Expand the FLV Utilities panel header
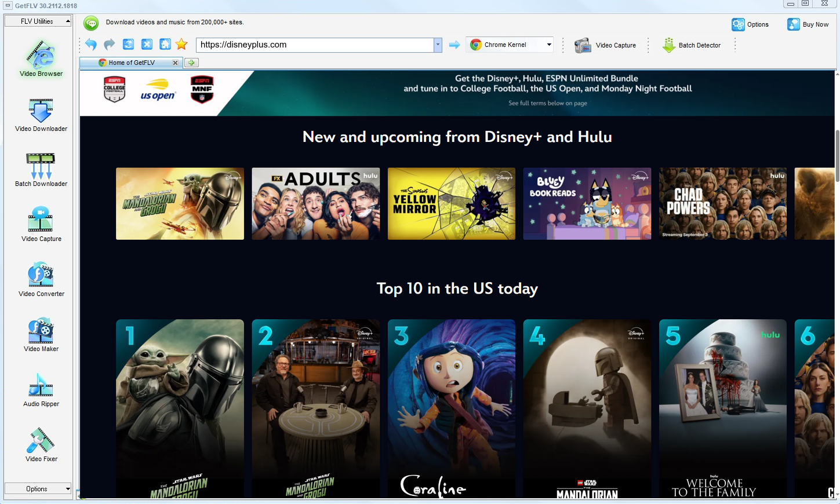Screen dimensions: 840x504 (x=38, y=21)
